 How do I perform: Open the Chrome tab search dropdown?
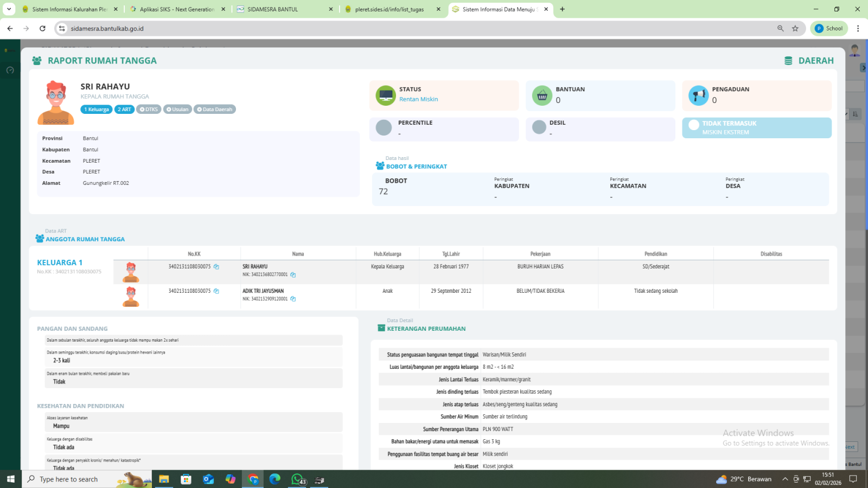[x=9, y=9]
